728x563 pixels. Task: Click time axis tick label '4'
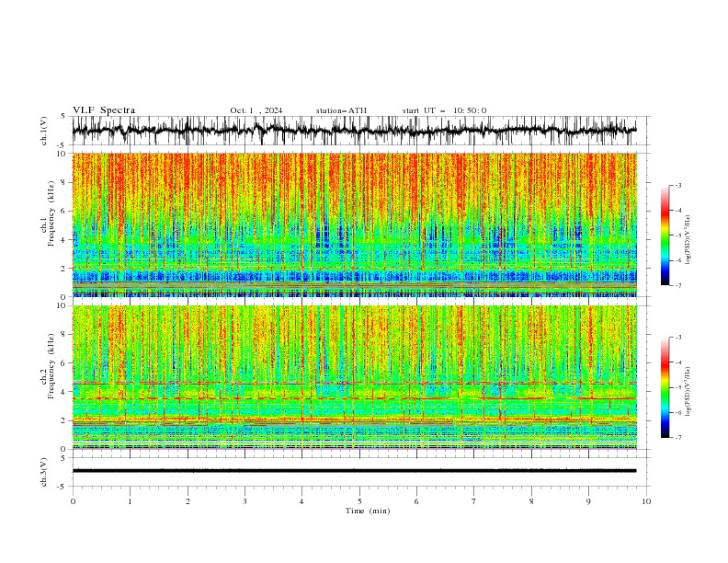click(301, 501)
